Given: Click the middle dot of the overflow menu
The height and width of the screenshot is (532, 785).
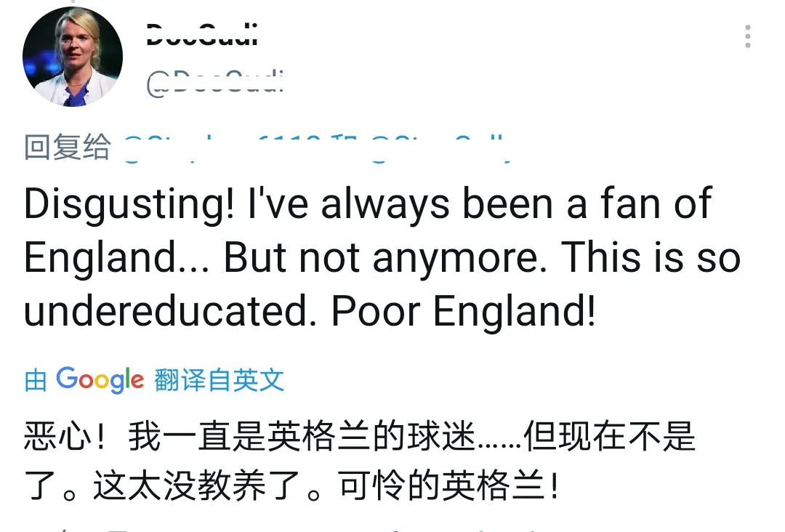Looking at the screenshot, I should click(x=747, y=37).
